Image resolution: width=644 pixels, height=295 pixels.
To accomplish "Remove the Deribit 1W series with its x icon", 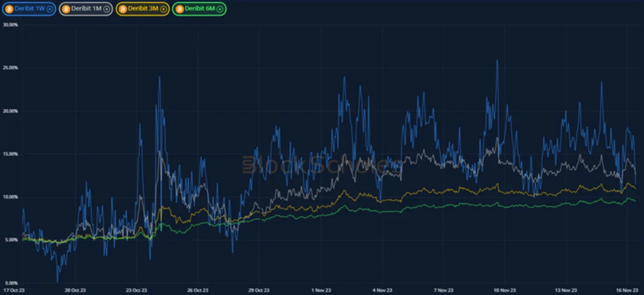I will coord(50,9).
